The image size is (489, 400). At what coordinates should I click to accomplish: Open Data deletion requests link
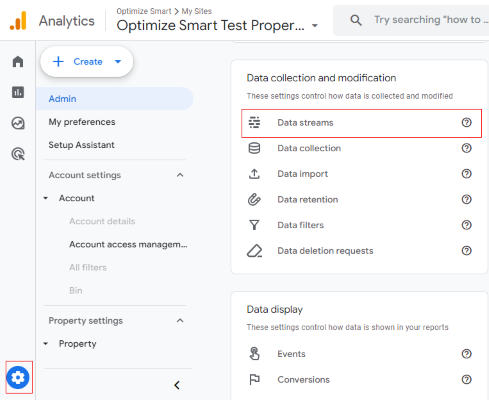pos(325,251)
